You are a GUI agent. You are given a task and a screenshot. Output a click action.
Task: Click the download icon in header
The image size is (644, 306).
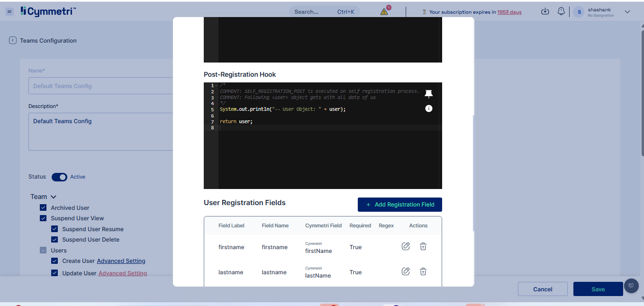[x=545, y=11]
